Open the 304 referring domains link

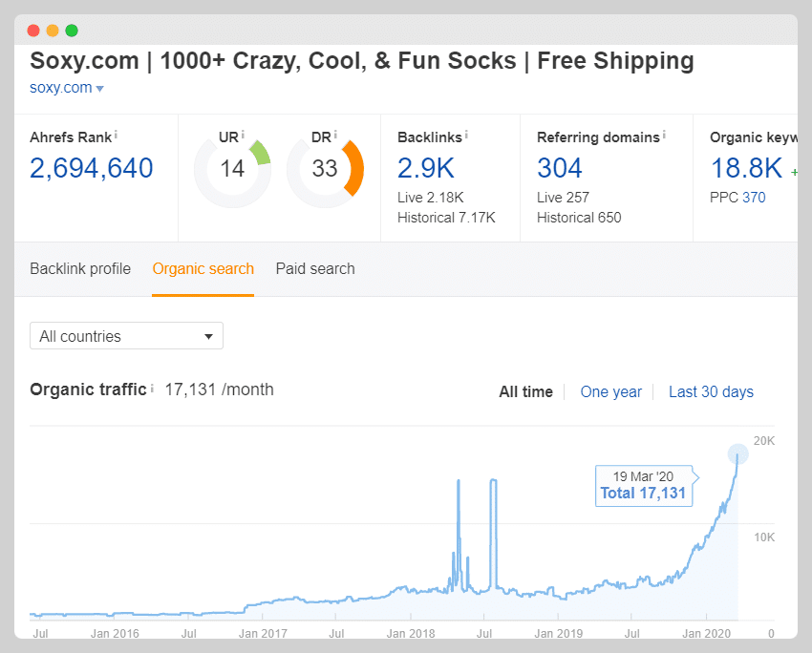click(x=560, y=168)
